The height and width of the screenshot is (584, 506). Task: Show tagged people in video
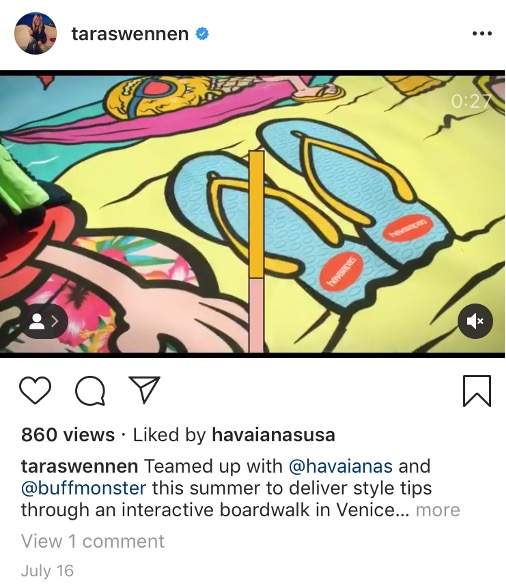(45, 321)
